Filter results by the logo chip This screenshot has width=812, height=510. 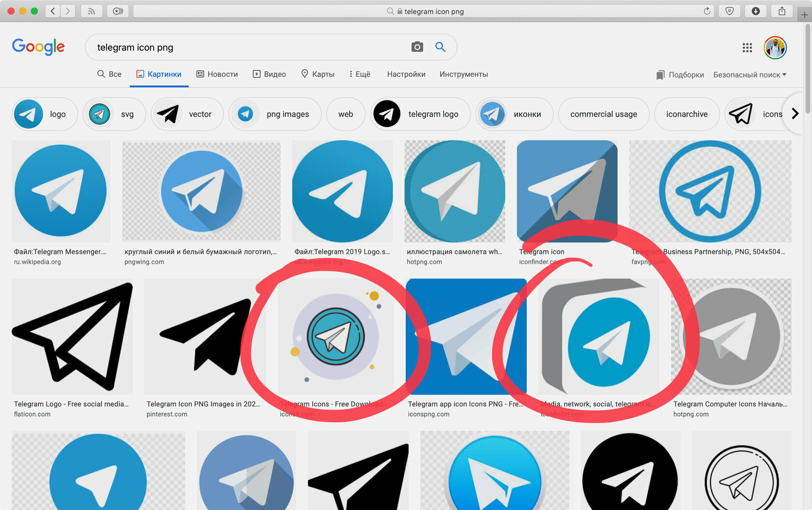coord(44,114)
